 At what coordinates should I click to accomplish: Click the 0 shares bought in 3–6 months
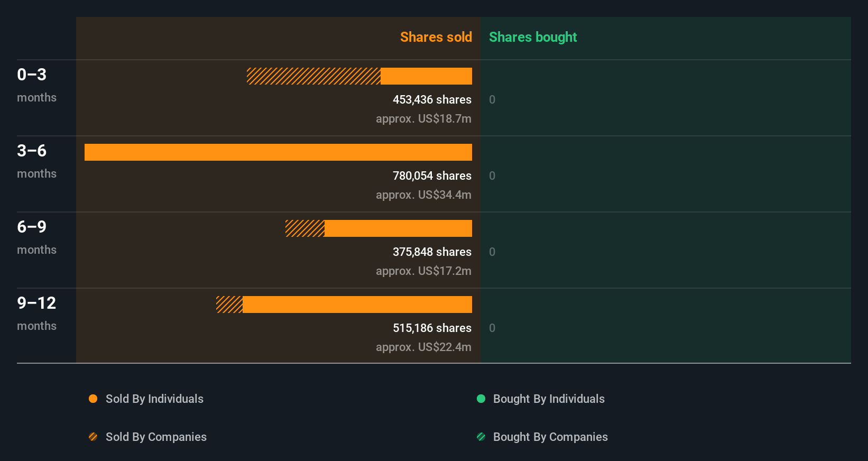tap(492, 176)
